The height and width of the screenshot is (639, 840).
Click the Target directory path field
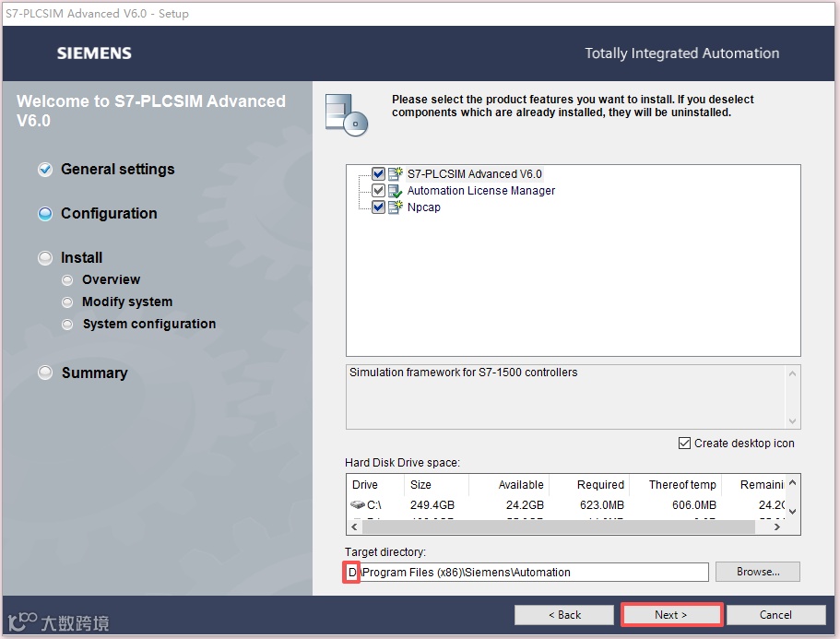(527, 572)
